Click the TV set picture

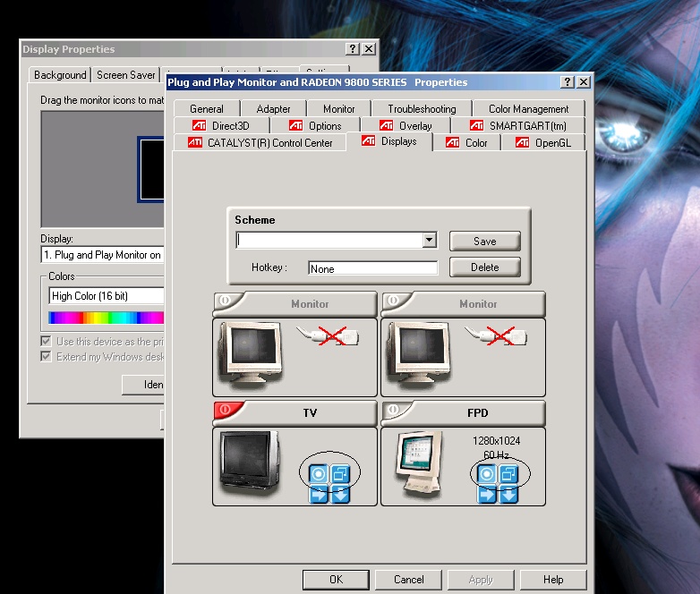tap(250, 462)
